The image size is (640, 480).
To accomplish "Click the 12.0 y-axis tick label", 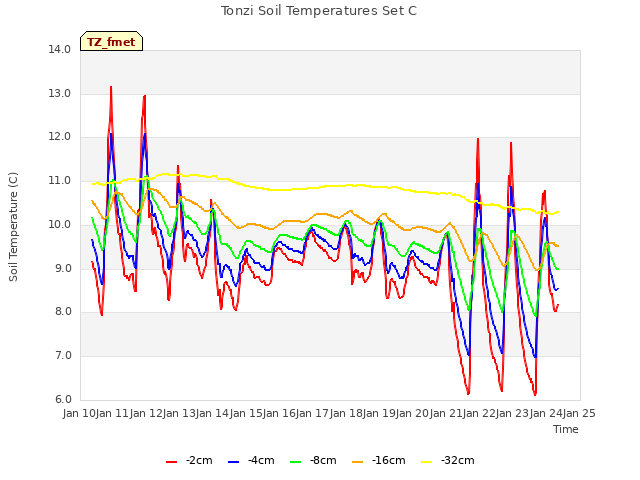I will click(60, 137).
